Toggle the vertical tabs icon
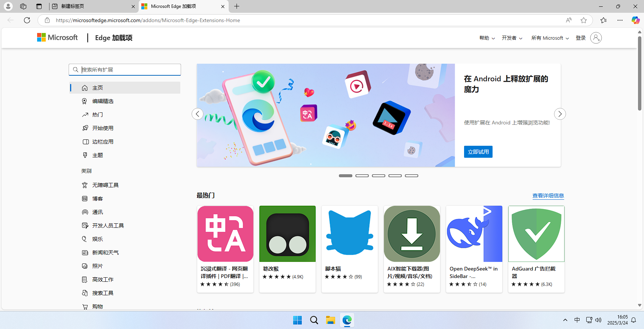Image resolution: width=644 pixels, height=329 pixels. tap(39, 6)
